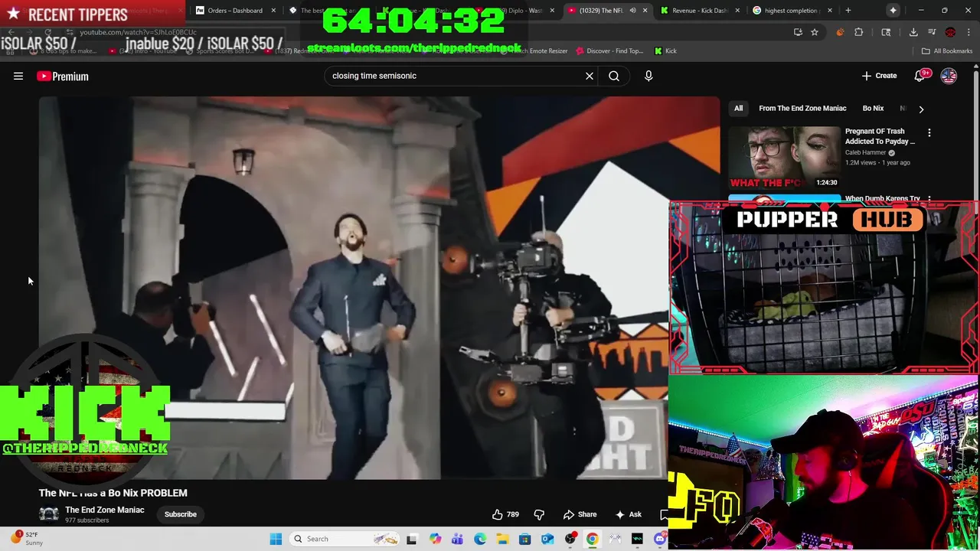This screenshot has width=980, height=551.
Task: Open the 'All Bookmarks' folder
Action: coord(947,51)
